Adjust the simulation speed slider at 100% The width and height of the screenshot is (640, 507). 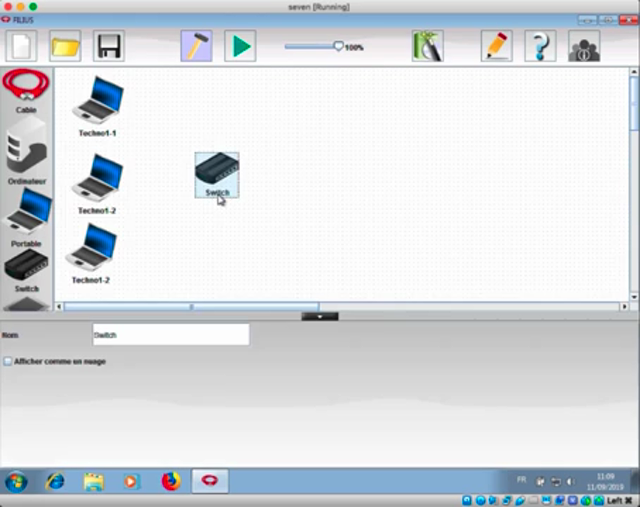338,46
